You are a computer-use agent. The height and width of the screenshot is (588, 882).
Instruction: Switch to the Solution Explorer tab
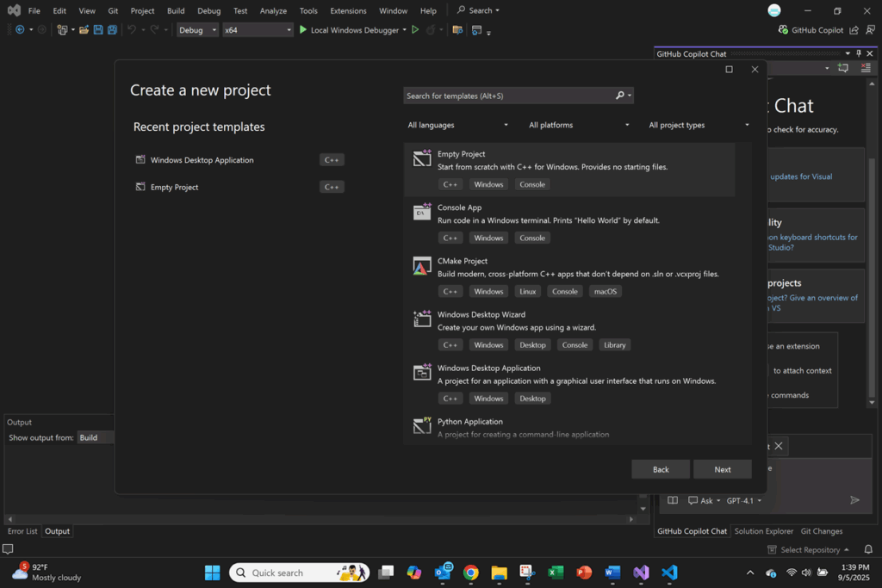click(x=763, y=531)
